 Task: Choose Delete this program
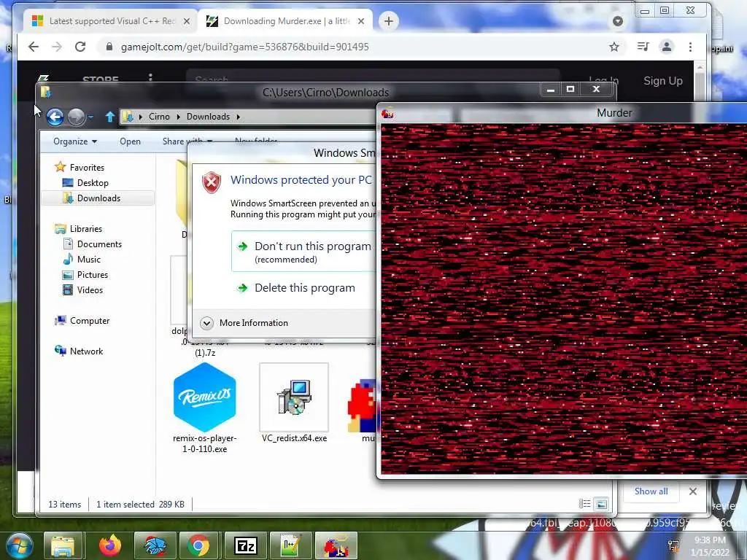pos(305,287)
